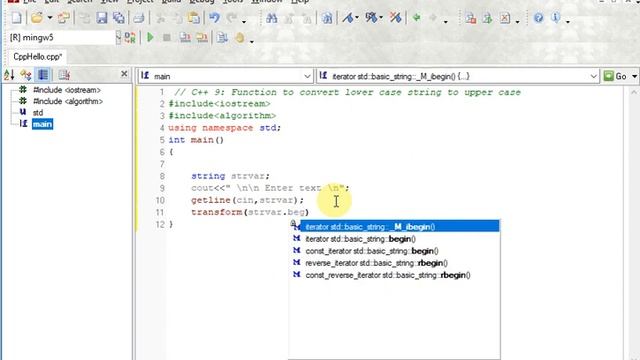Open the build toolbar options arrow
Screen dimensions: 640x360
pyautogui.click(x=251, y=40)
